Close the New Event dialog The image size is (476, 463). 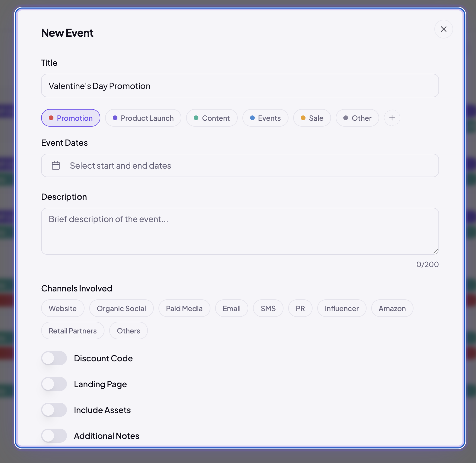point(443,29)
